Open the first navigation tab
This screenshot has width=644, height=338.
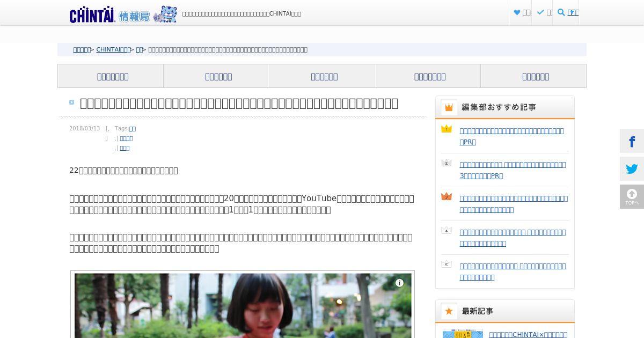click(111, 76)
